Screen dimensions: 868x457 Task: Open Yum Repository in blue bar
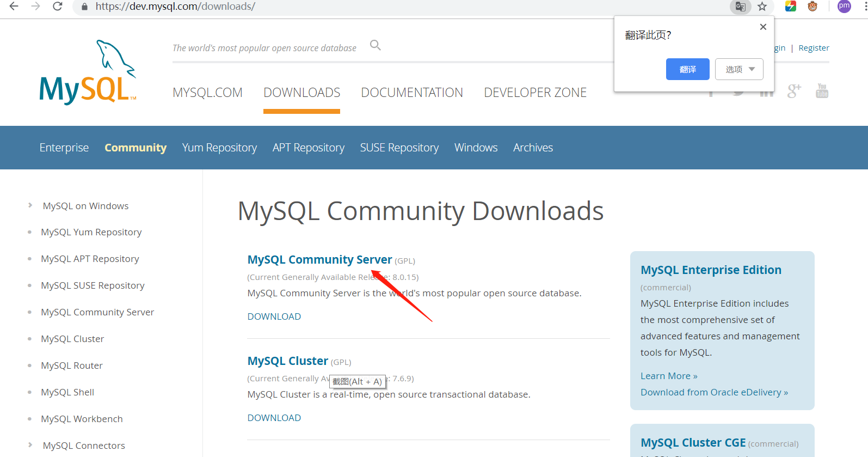click(219, 148)
